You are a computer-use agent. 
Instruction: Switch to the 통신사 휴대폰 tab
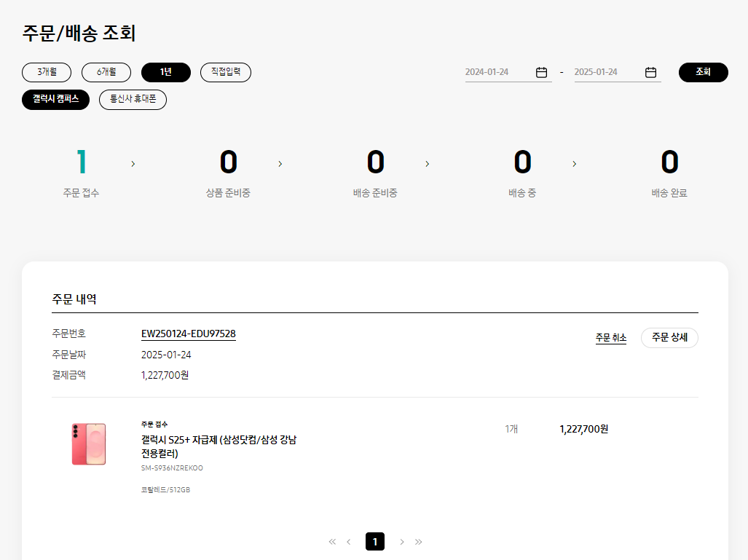tap(133, 99)
